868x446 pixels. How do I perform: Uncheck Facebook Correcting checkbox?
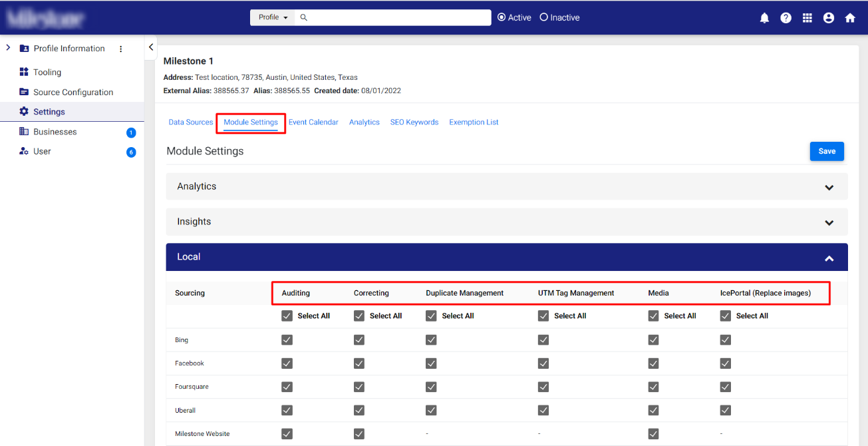tap(359, 363)
